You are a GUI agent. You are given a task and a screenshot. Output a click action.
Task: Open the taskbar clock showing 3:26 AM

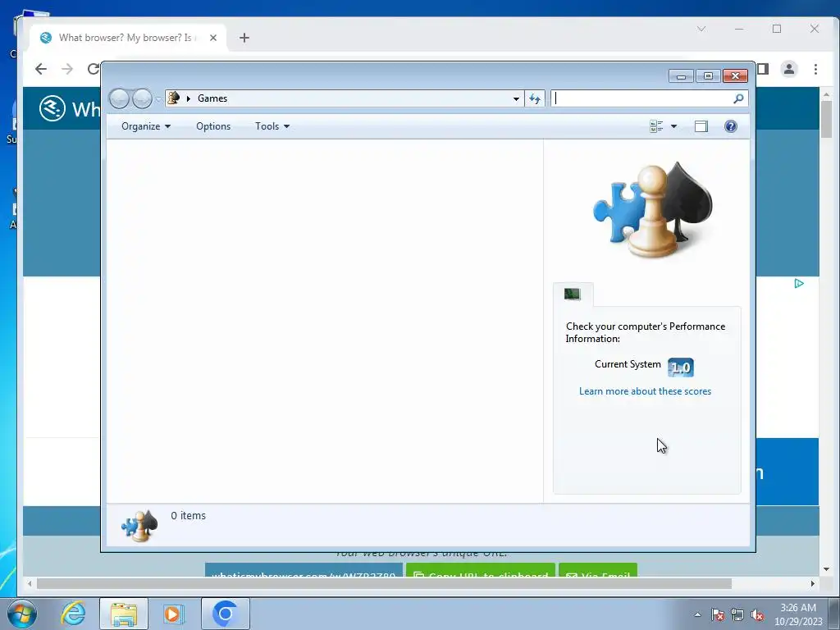798,614
